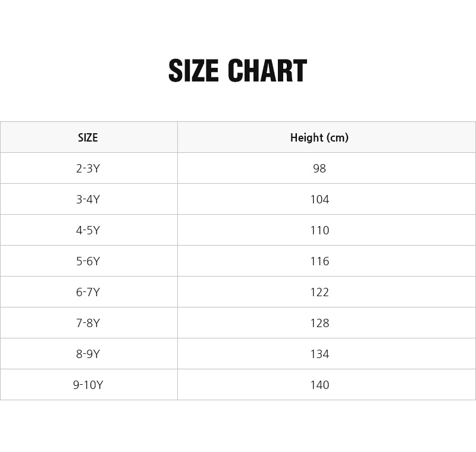This screenshot has height=452, width=476.
Task: Pick the 4-5Y size cell
Action: tap(88, 230)
